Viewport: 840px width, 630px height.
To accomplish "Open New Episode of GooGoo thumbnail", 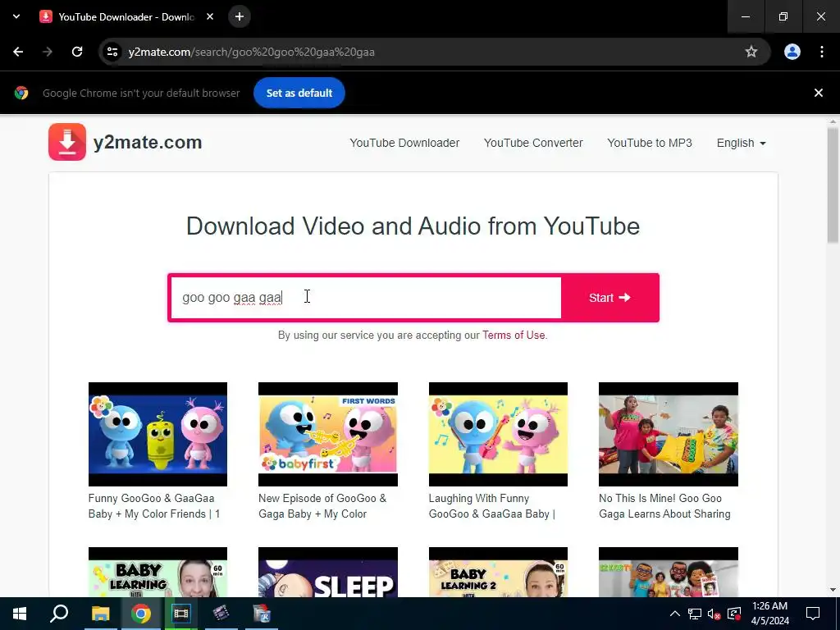I will [328, 434].
